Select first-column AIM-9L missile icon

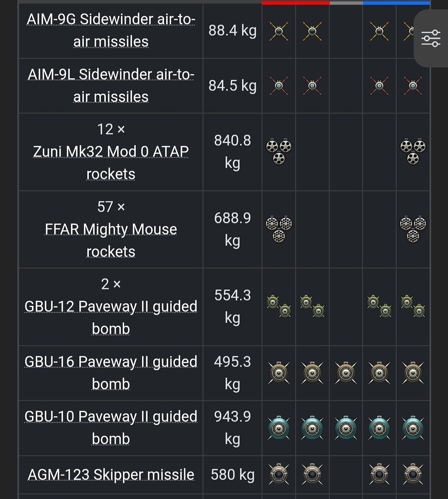279,86
